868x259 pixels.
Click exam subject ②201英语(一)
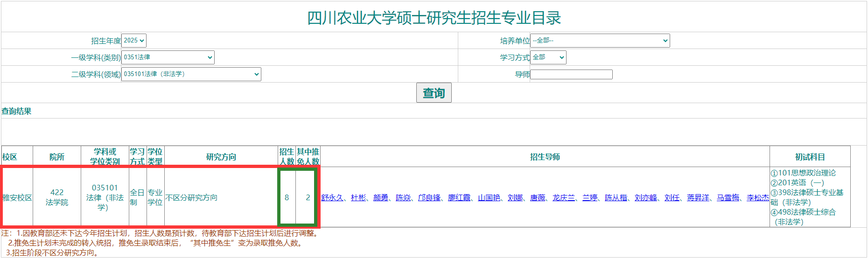point(798,182)
